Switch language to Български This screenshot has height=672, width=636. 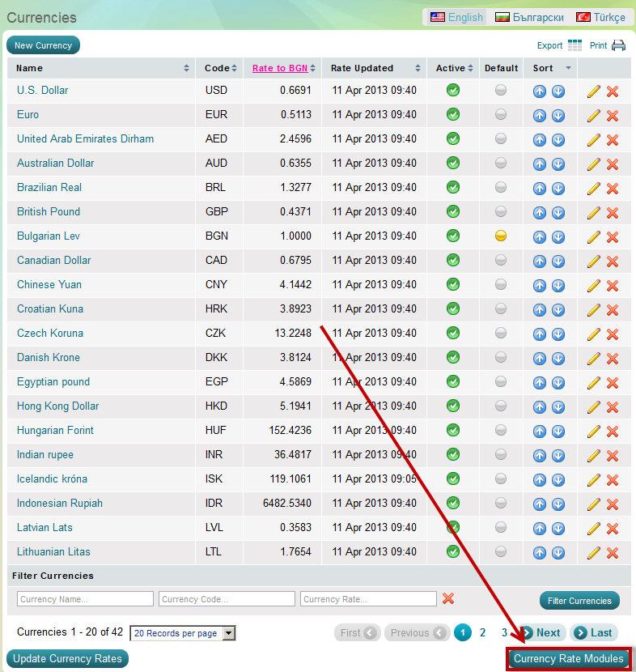[530, 17]
